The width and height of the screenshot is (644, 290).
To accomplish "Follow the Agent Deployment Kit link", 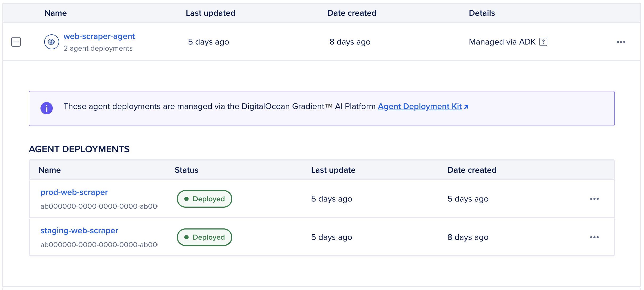I will coord(420,106).
